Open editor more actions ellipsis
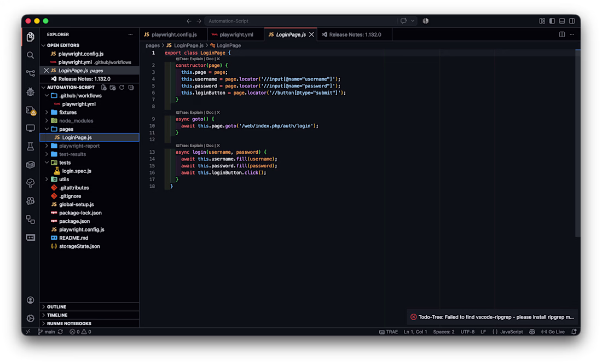This screenshot has height=364, width=602. pyautogui.click(x=572, y=34)
